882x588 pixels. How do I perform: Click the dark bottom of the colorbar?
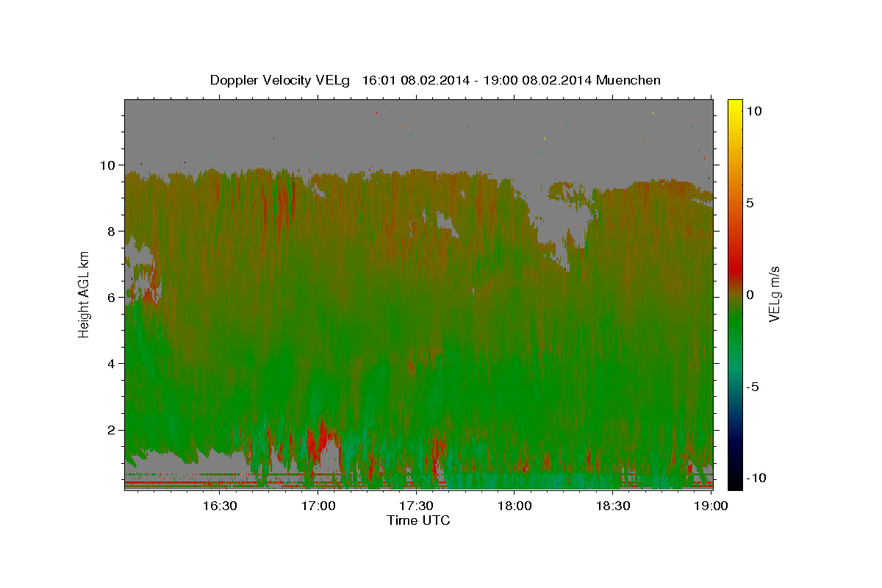tap(734, 474)
